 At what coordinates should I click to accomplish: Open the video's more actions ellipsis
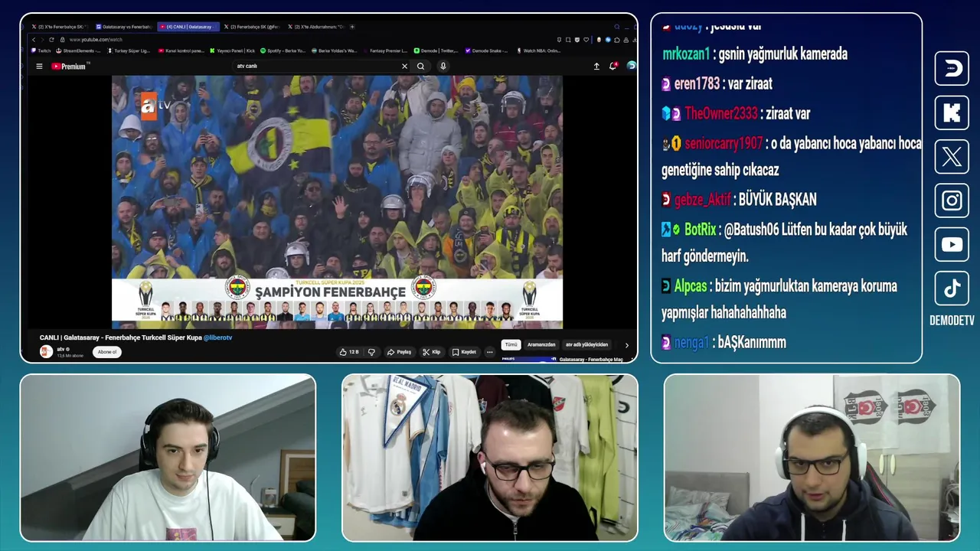pyautogui.click(x=490, y=352)
